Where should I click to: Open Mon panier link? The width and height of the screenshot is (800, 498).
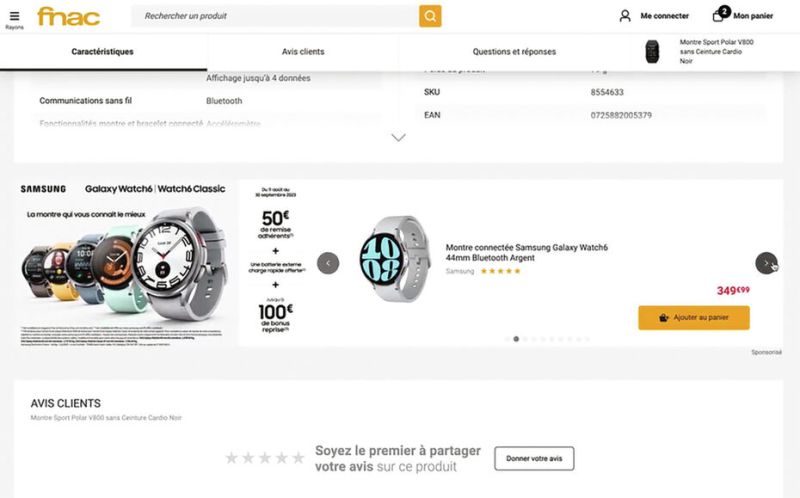tap(753, 16)
